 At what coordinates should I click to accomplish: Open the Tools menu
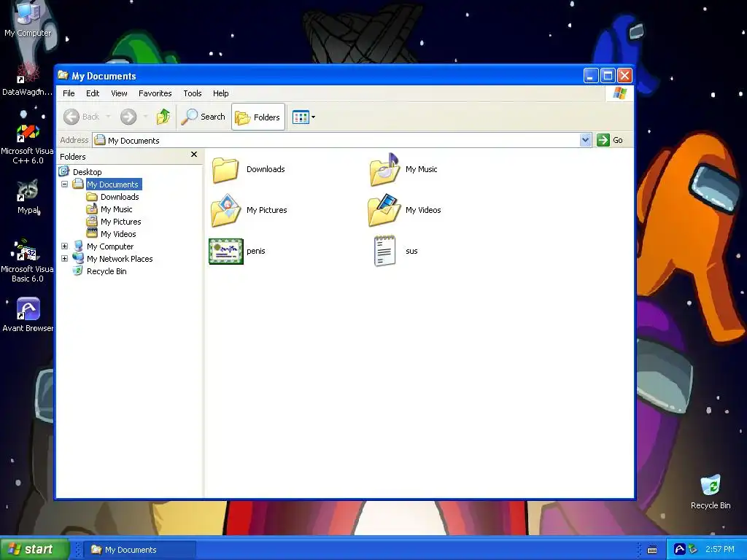point(193,93)
